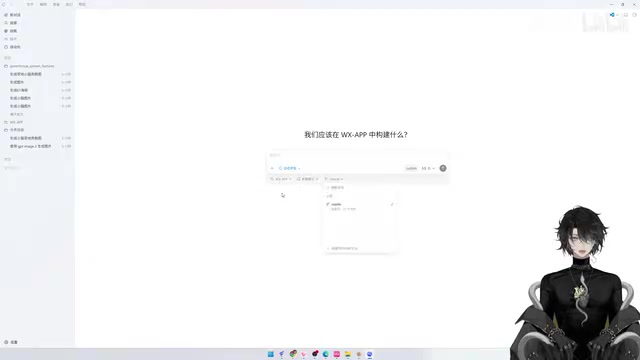Image resolution: width=640 pixels, height=360 pixels.
Task: Open the 自动化 automation item in sidebar
Action: (x=12, y=47)
